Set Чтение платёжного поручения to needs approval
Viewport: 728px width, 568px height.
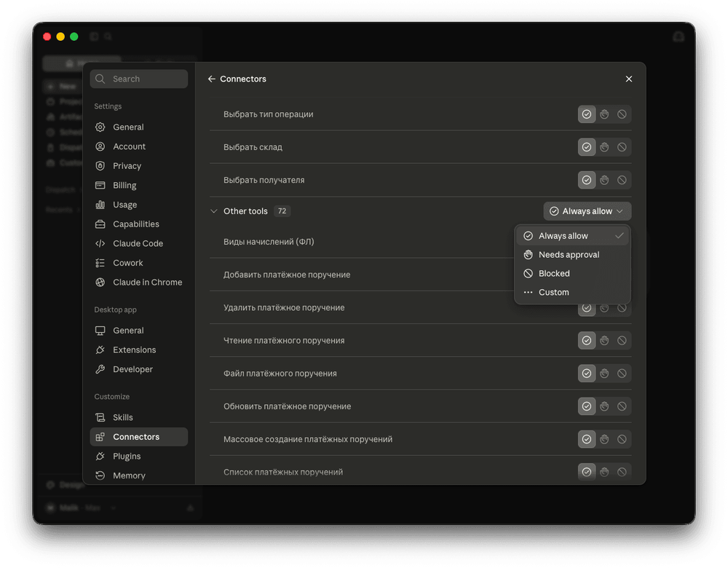(604, 340)
